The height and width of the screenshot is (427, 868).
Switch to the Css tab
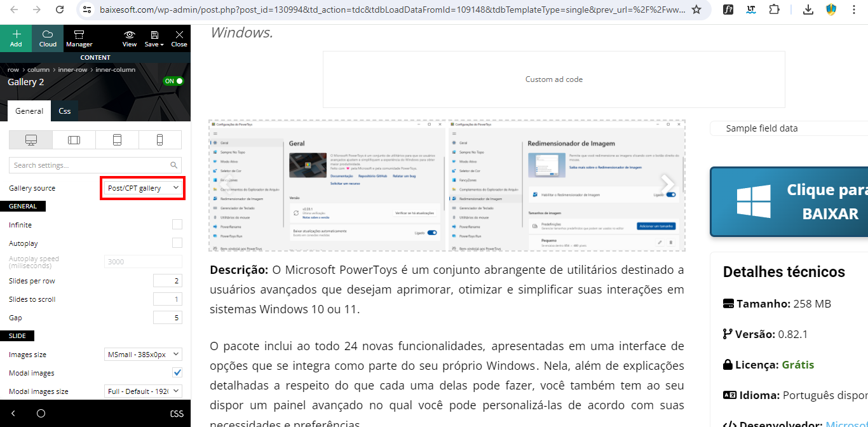click(64, 111)
